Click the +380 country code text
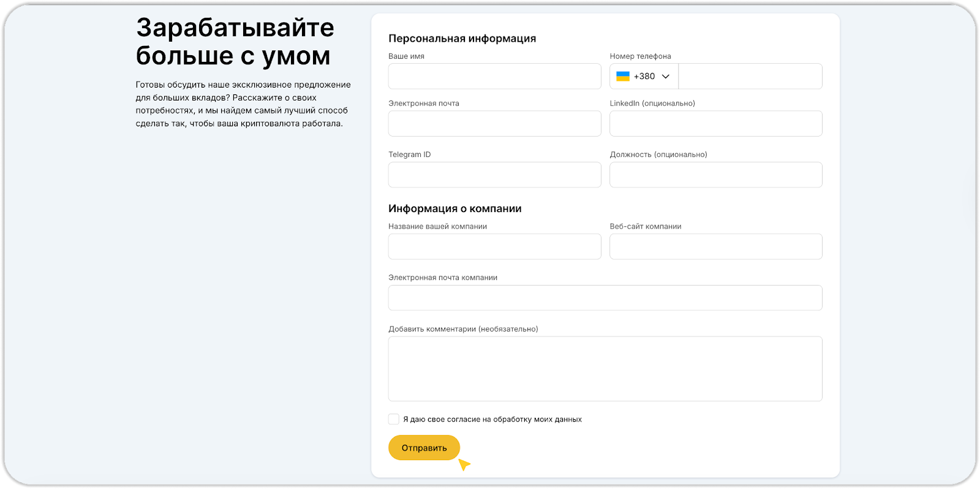This screenshot has width=980, height=489. 644,77
